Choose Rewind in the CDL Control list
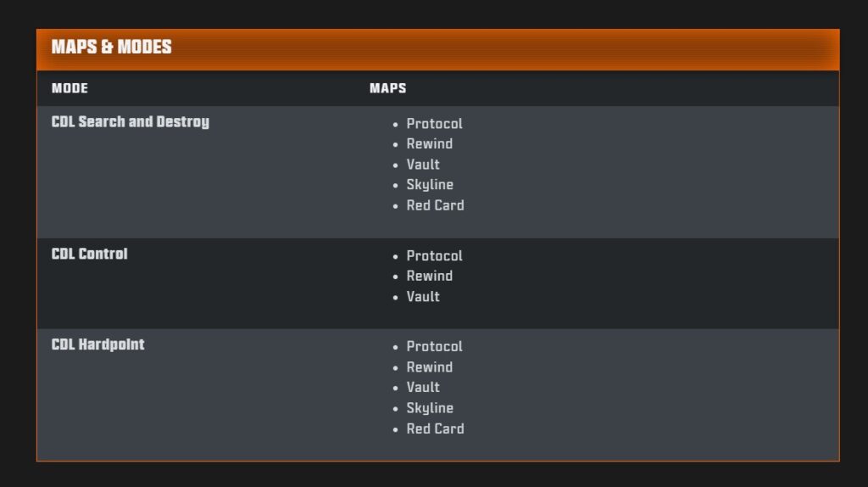 point(429,276)
